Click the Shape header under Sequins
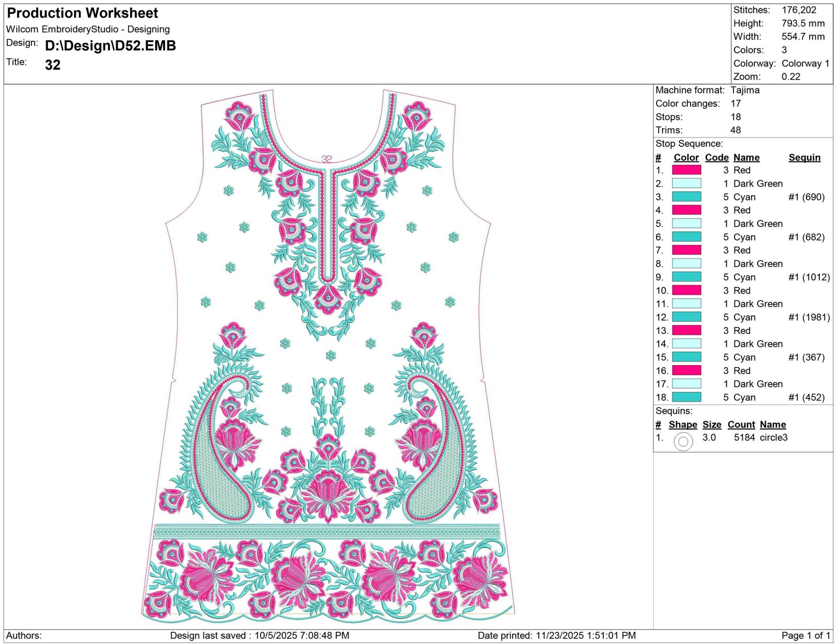 click(683, 425)
